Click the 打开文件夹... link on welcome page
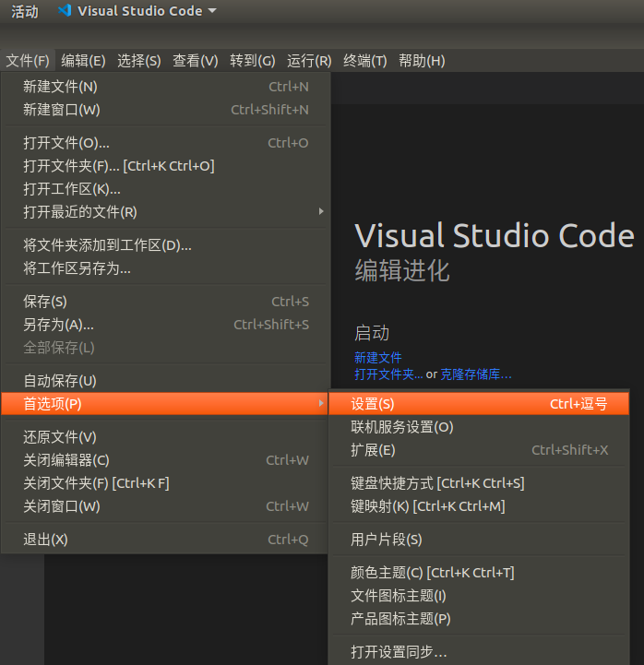Image resolution: width=644 pixels, height=665 pixels. tap(388, 374)
